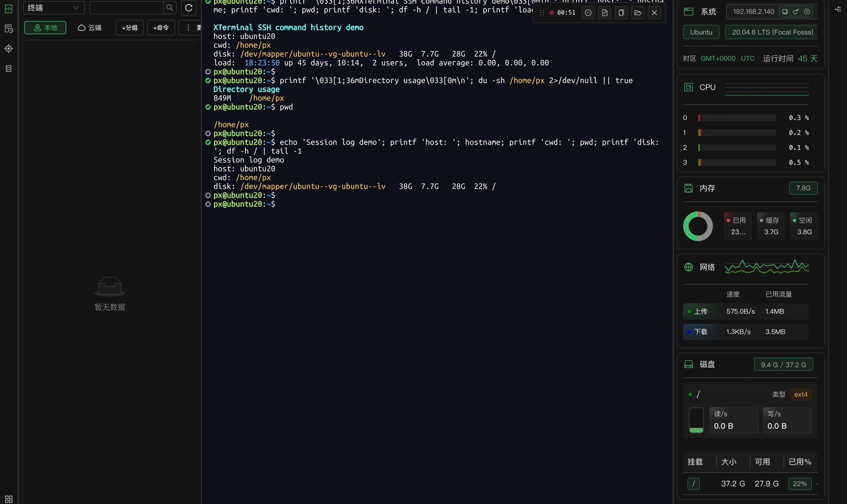847x504 pixels.
Task: Open the recording log folder
Action: pyautogui.click(x=638, y=13)
